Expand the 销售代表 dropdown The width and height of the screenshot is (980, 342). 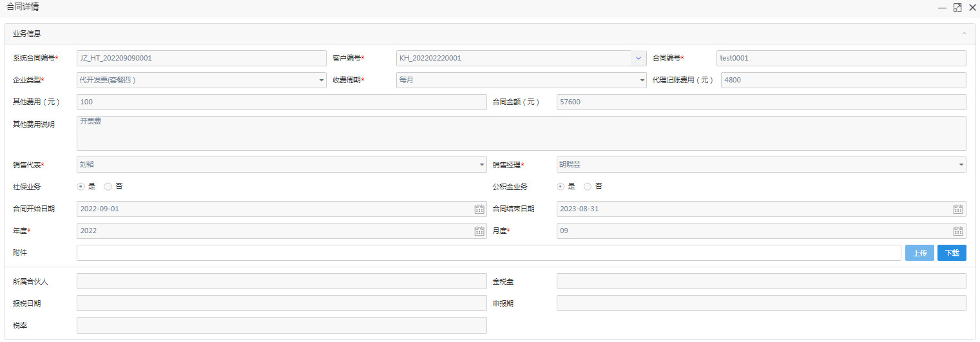pos(282,165)
